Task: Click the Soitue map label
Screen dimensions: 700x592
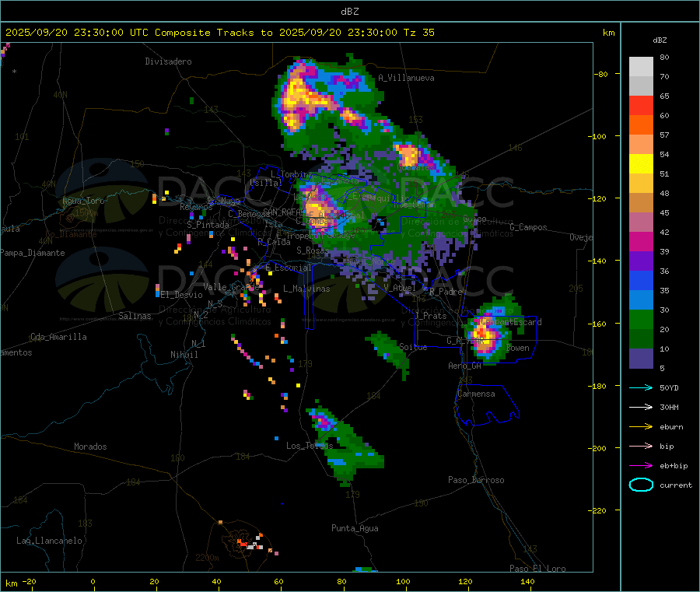Action: tap(413, 347)
